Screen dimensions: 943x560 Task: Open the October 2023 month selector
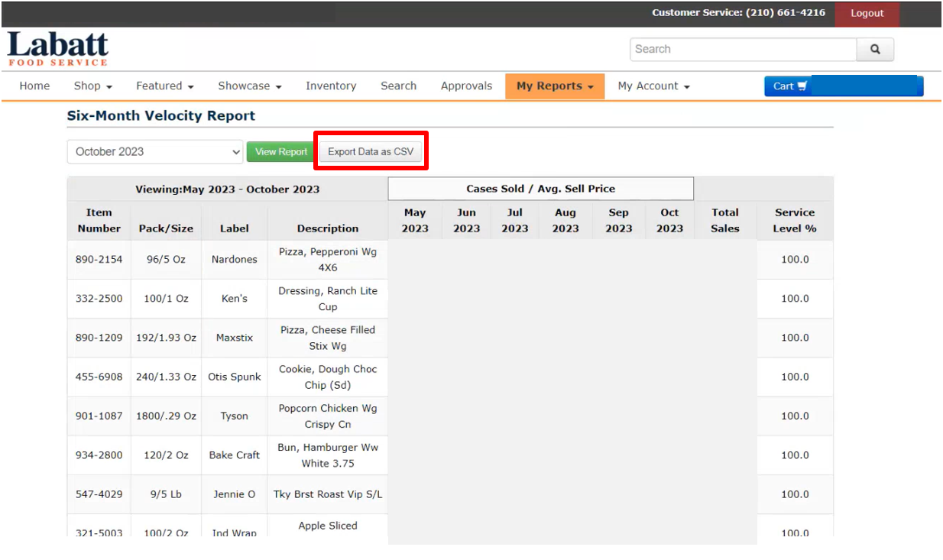154,151
